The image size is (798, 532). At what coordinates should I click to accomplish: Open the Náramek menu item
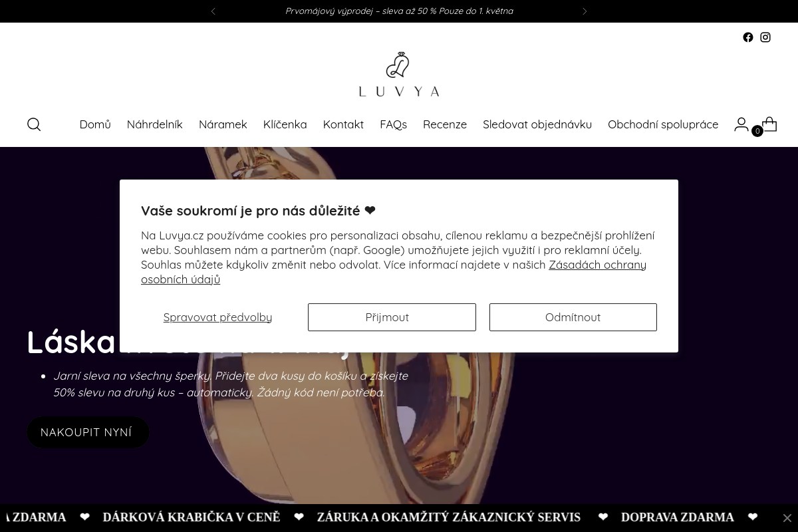[x=223, y=124]
